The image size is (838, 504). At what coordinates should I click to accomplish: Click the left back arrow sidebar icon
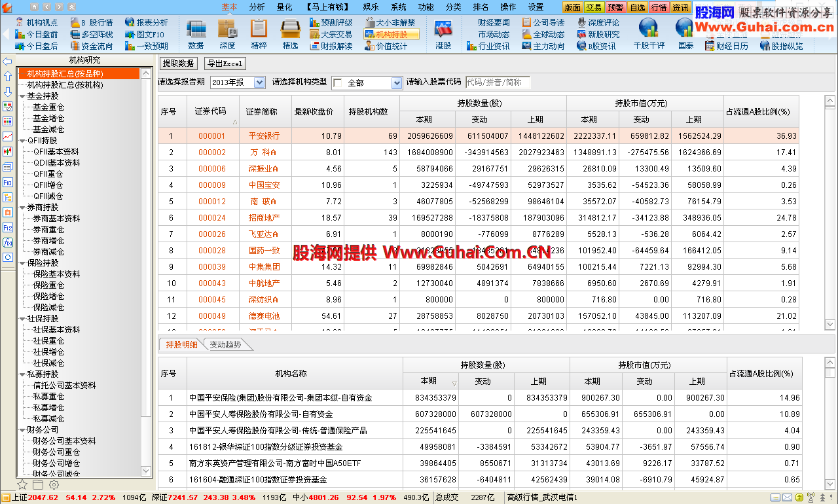point(7,62)
